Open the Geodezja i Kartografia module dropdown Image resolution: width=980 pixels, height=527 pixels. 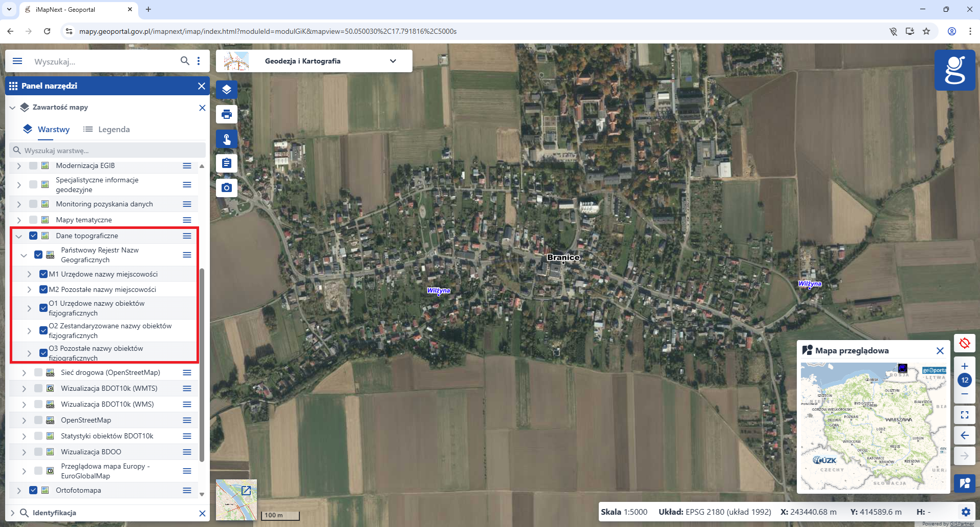393,61
